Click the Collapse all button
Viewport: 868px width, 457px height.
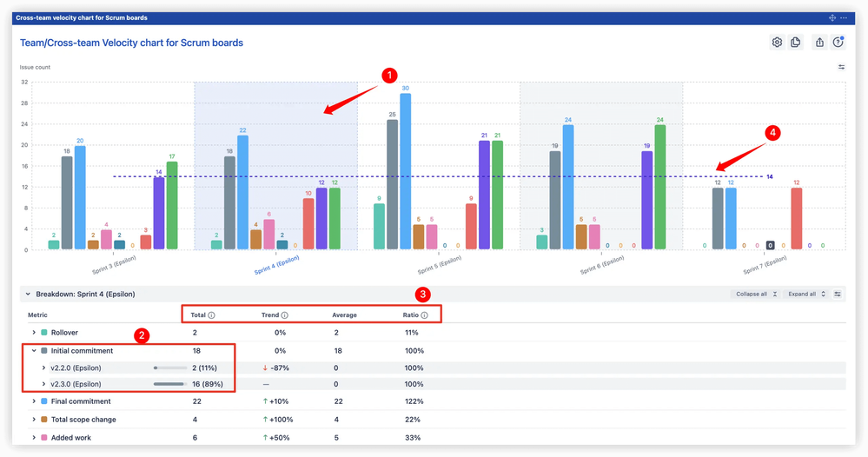755,295
